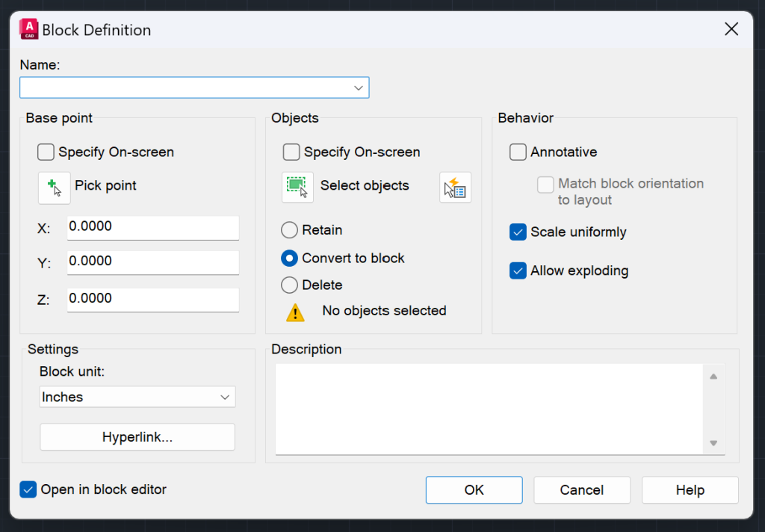Image resolution: width=765 pixels, height=532 pixels.
Task: Open the Quick Select tool
Action: click(x=455, y=187)
